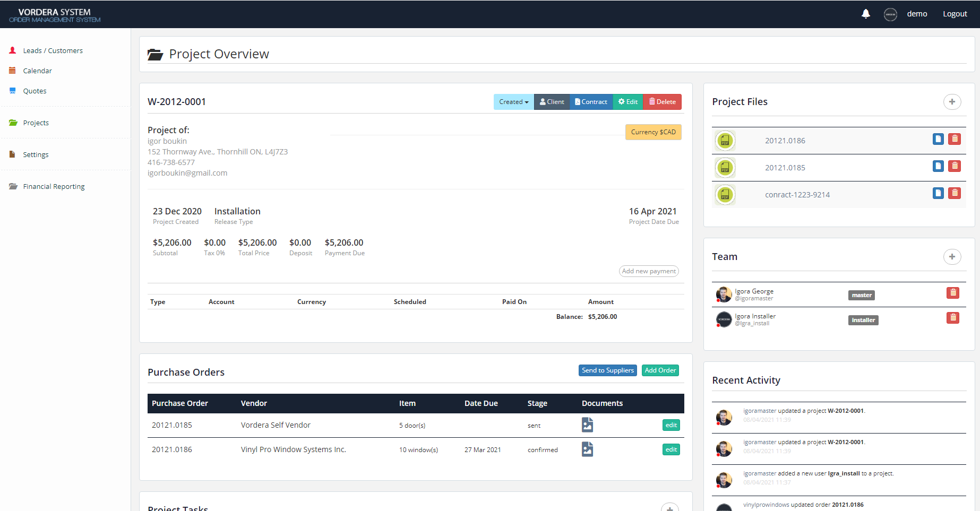980x511 pixels.
Task: View the 20121.0185 project file
Action: click(x=938, y=166)
